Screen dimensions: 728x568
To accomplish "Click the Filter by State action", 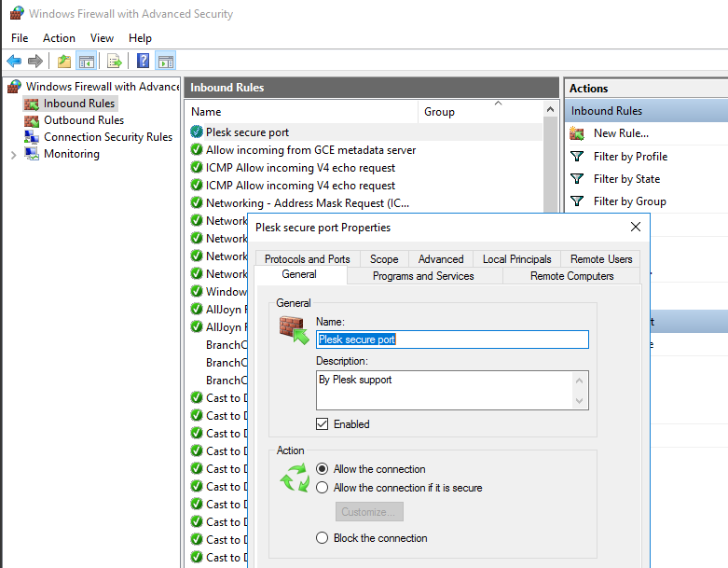I will tap(626, 179).
